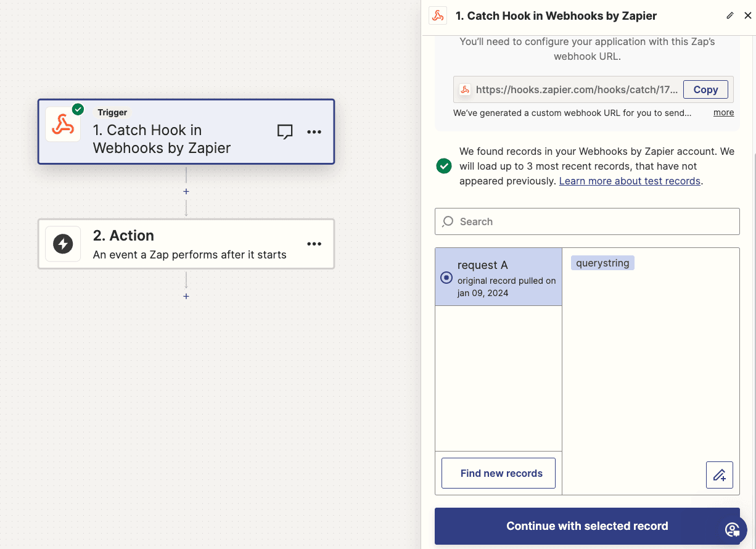Screen dimensions: 756x549
Task: Click the lightning bolt Action icon
Action: click(x=63, y=244)
